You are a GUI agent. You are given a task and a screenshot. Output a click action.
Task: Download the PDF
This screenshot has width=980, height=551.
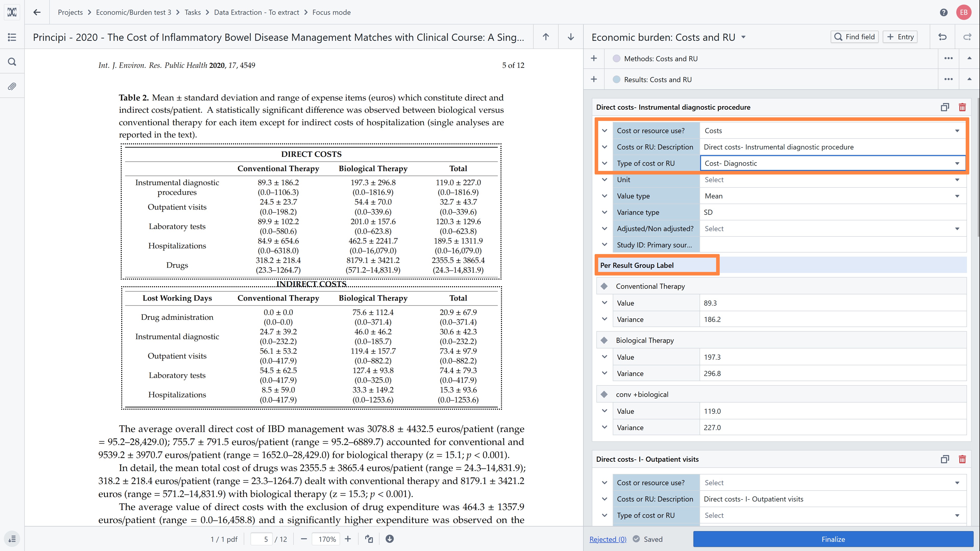click(x=389, y=539)
